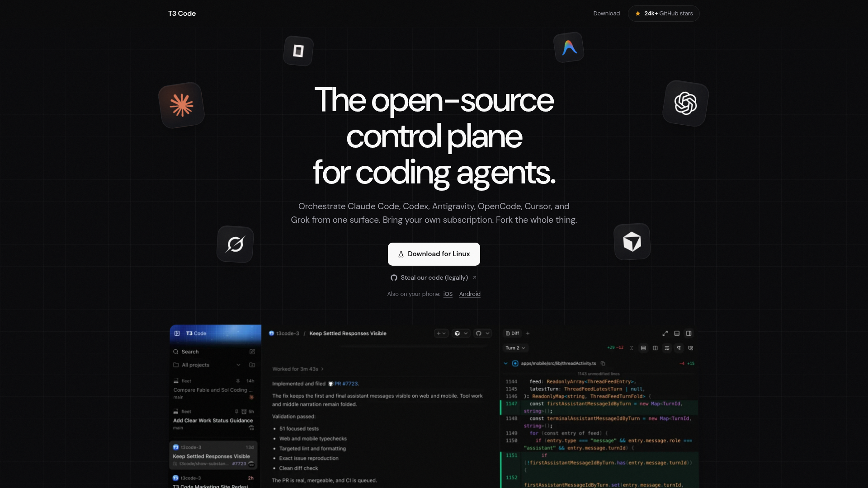
Task: Open the PR #7723 link in the message
Action: coord(343,384)
